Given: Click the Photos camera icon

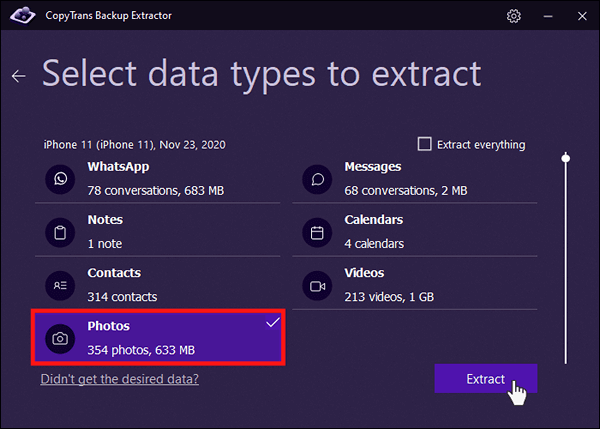Looking at the screenshot, I should tap(60, 339).
